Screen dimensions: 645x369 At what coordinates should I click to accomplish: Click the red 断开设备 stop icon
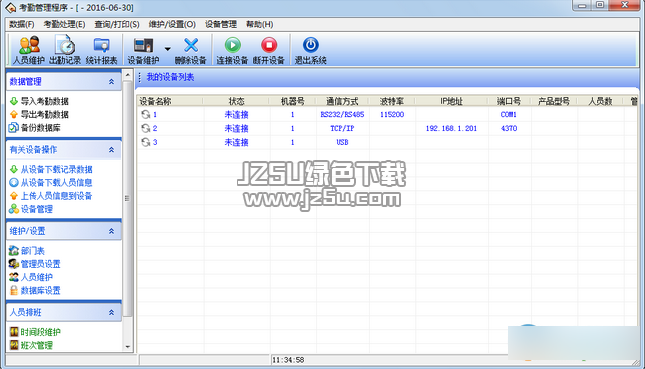(x=269, y=45)
